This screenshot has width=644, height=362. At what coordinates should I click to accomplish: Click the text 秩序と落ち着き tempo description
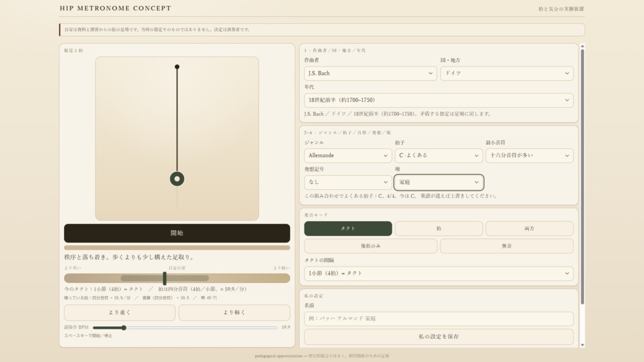pyautogui.click(x=129, y=257)
